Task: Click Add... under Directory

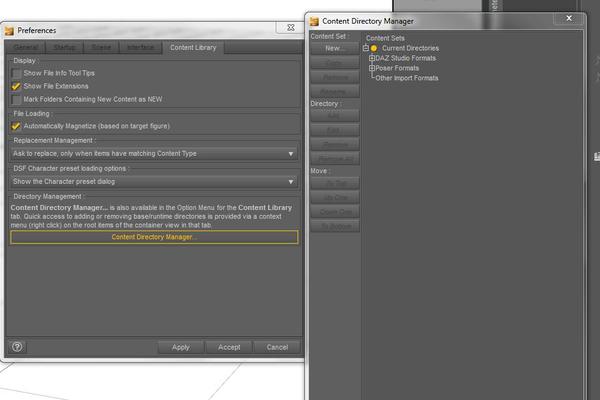Action: click(335, 116)
